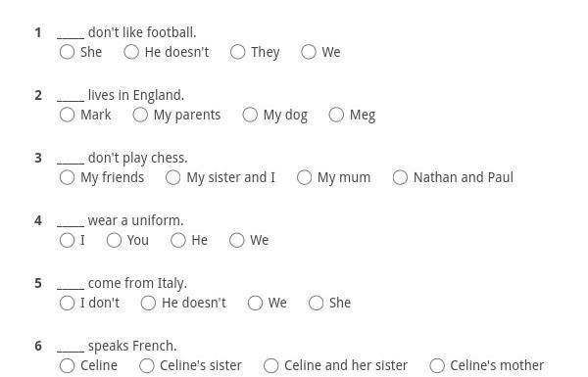Screen dimensions: 588x377
Task: Select 'I' radio in question 4
Action: pos(67,240)
